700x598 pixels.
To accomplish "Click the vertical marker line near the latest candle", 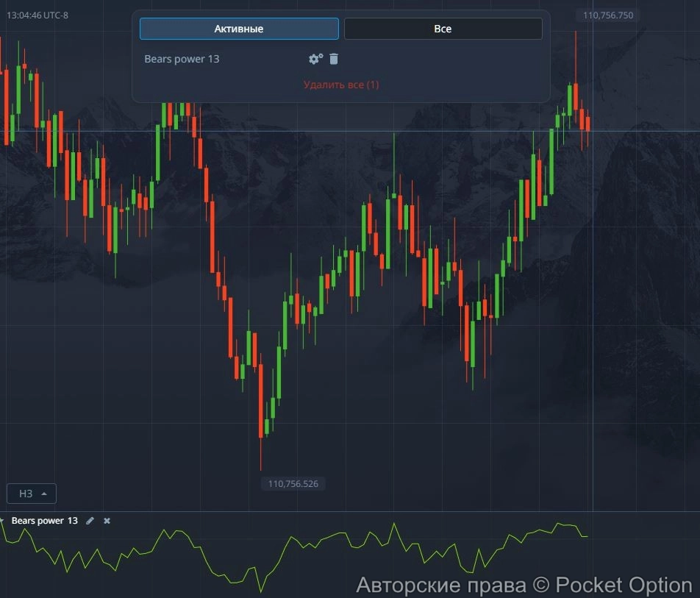I will pos(593,294).
